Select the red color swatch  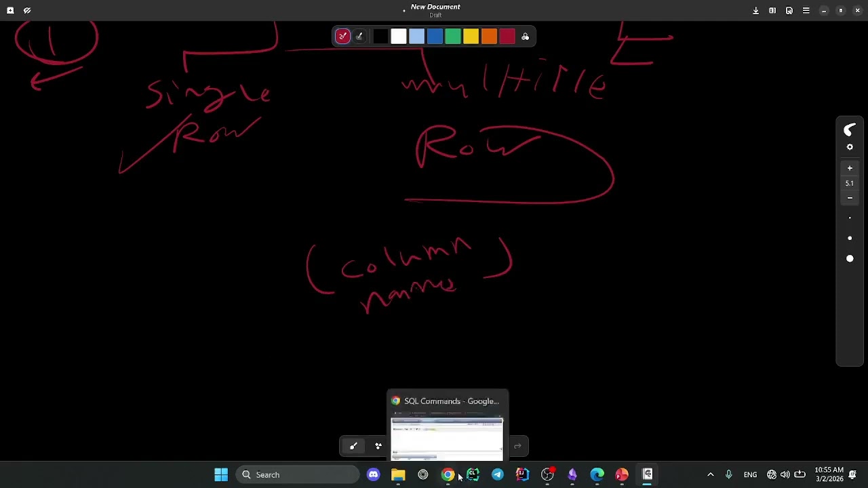(x=507, y=37)
